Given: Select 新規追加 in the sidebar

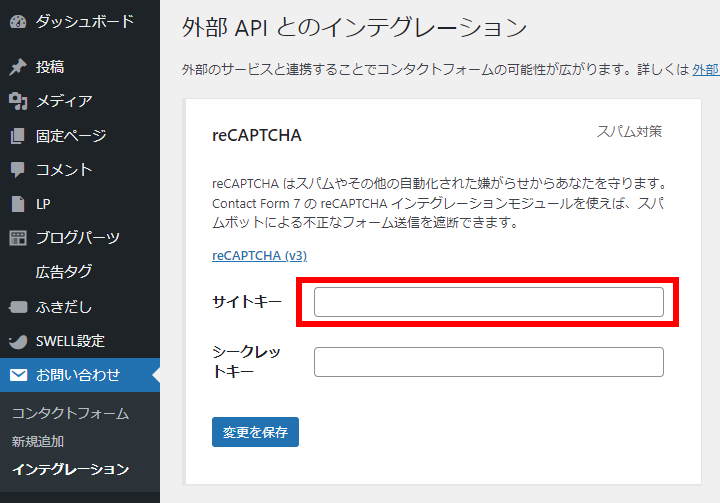Looking at the screenshot, I should click(38, 441).
